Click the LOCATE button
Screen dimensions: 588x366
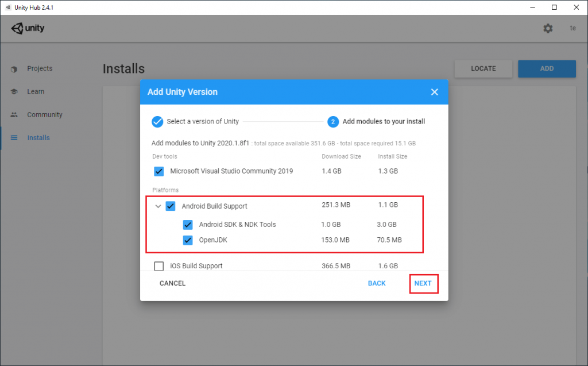coord(483,69)
